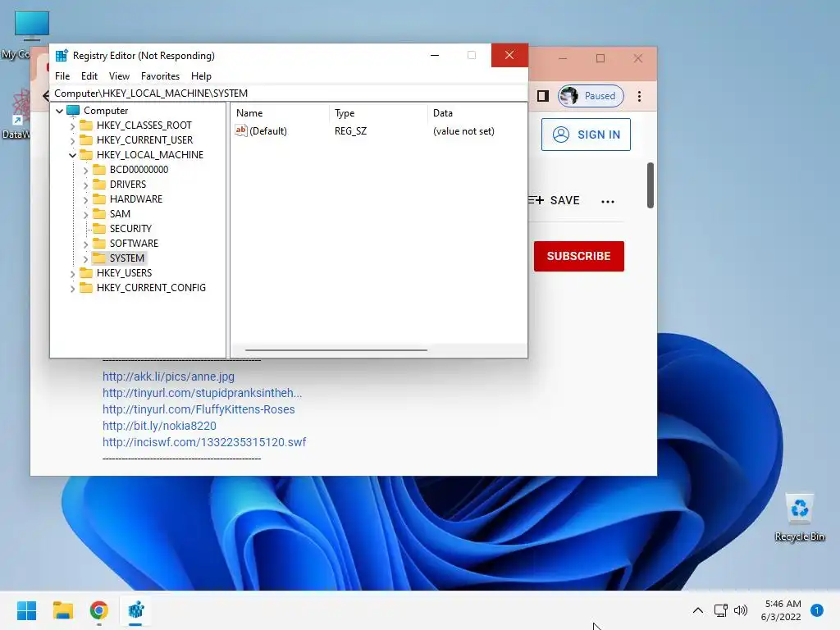Open the bit.ly/nokia8220 link
Viewport: 840px width, 630px height.
(x=159, y=426)
